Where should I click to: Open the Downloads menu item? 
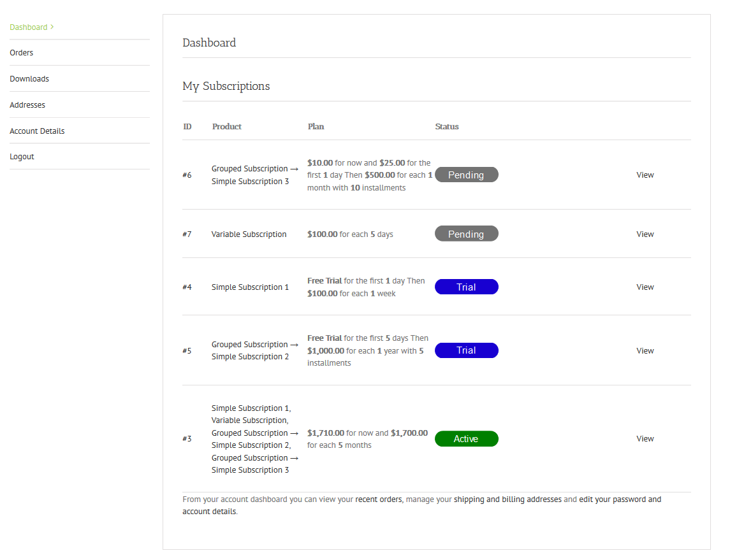(x=29, y=78)
